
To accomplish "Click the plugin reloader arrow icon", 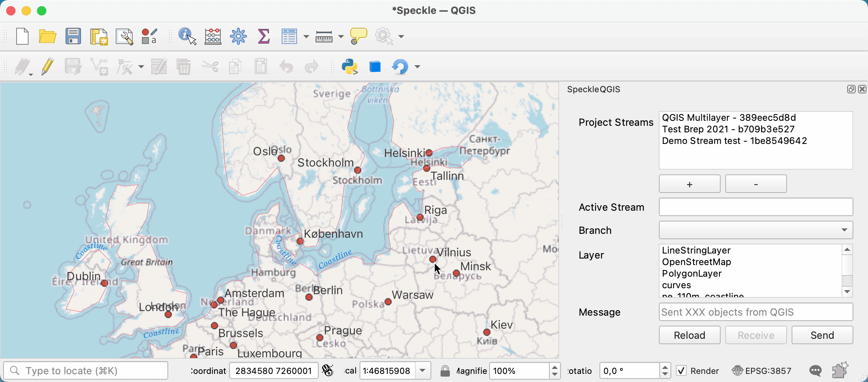I will pos(400,67).
